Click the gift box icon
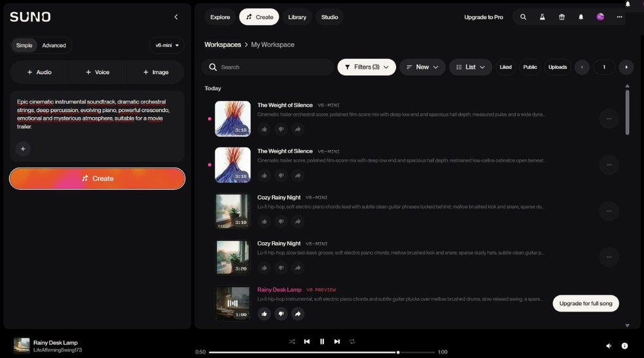 coord(562,17)
